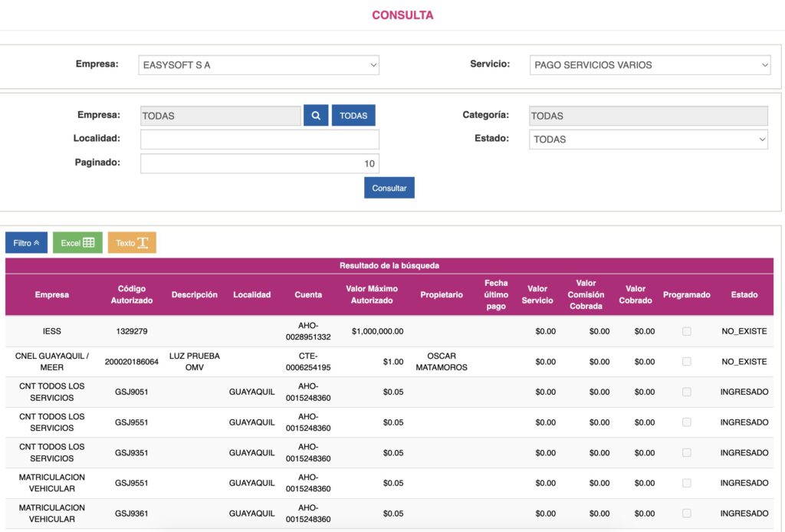Viewport: 785px width, 532px height.
Task: Select code 1329279 cell
Action: coord(132,331)
